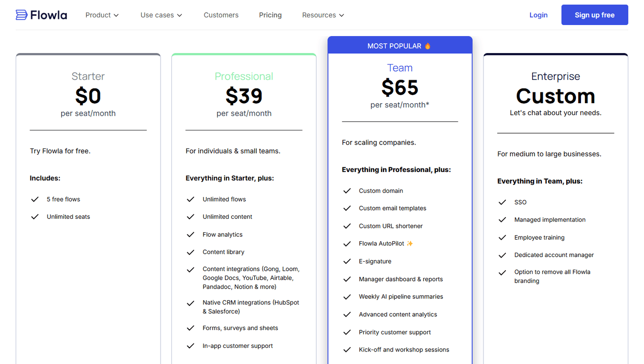Click the "Kick-off and workshop sessions" feature text
The image size is (644, 364).
point(404,350)
